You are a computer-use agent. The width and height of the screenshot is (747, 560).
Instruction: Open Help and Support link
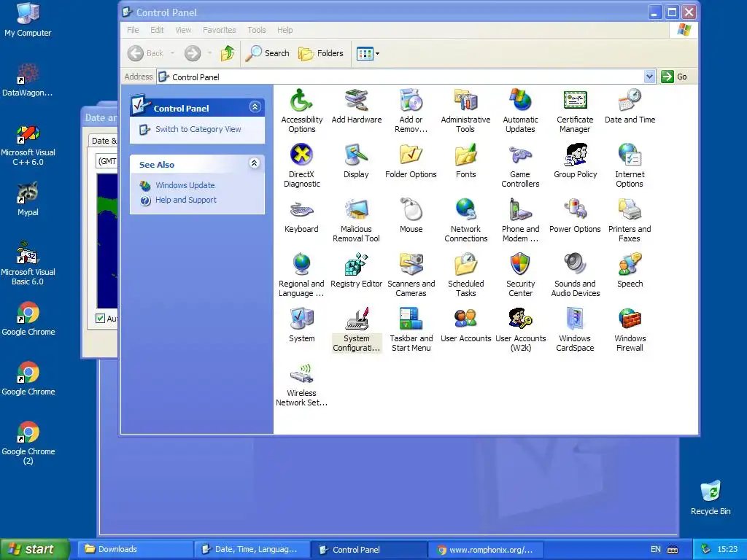tap(186, 200)
